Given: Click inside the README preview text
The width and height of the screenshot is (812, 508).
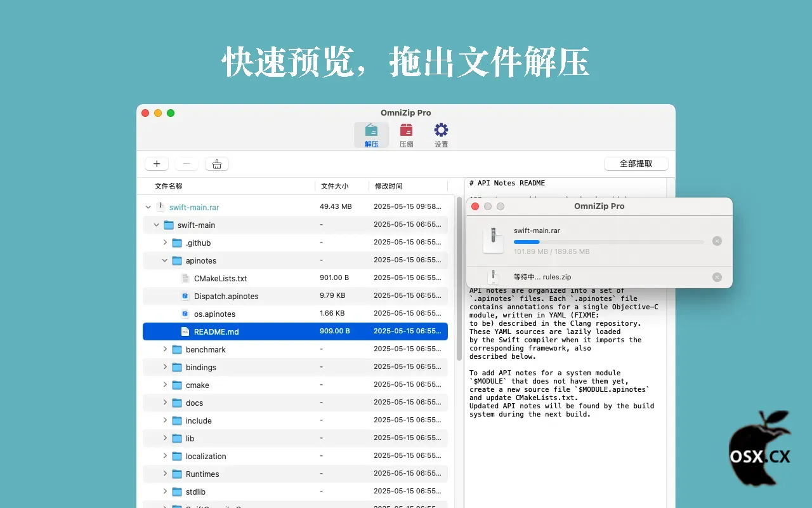Looking at the screenshot, I should click(563, 352).
